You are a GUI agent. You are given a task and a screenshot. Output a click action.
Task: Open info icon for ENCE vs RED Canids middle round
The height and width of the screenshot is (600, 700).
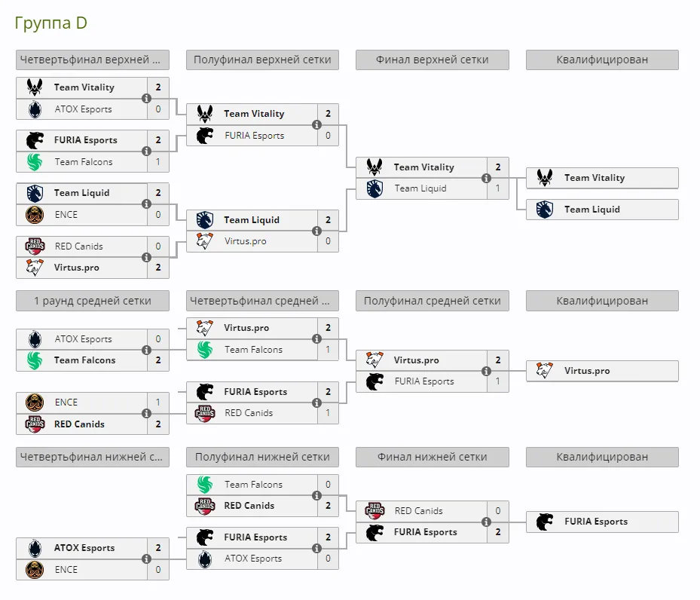pyautogui.click(x=146, y=413)
